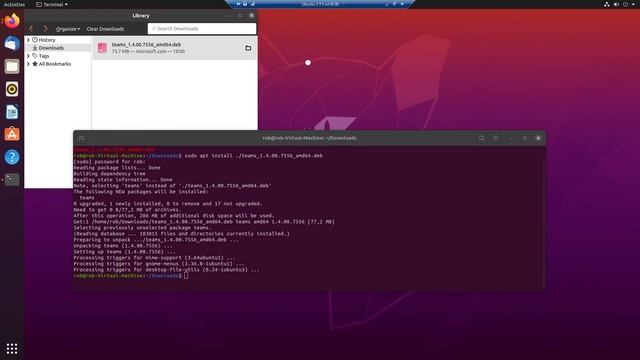Click the terminal title rob@rob-Virtual-Machine

[x=309, y=138]
